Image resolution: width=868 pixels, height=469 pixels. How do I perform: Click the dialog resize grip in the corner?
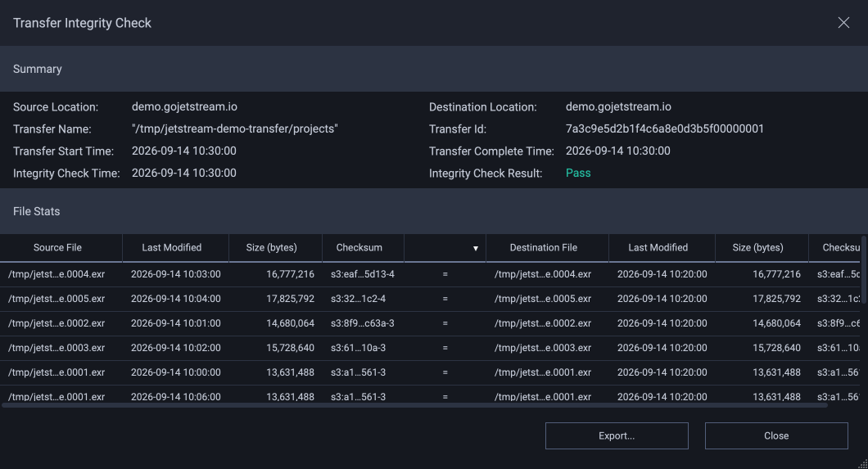pos(863,464)
